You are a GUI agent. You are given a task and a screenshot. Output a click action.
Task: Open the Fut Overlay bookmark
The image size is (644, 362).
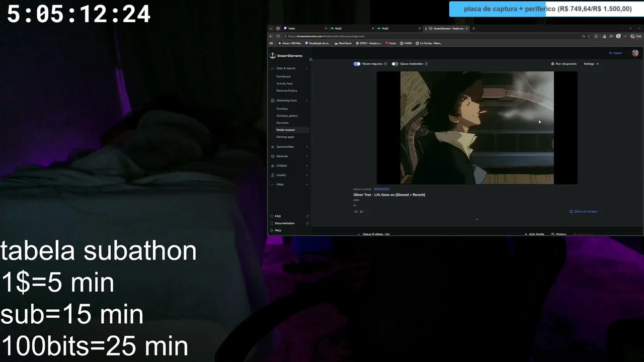[x=429, y=43]
